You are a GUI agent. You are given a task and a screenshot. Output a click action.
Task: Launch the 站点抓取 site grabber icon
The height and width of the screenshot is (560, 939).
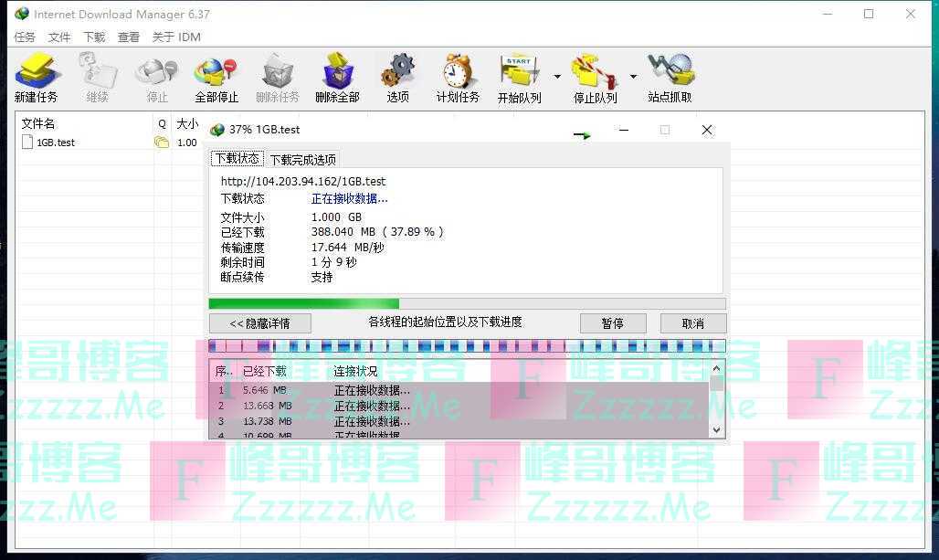670,72
